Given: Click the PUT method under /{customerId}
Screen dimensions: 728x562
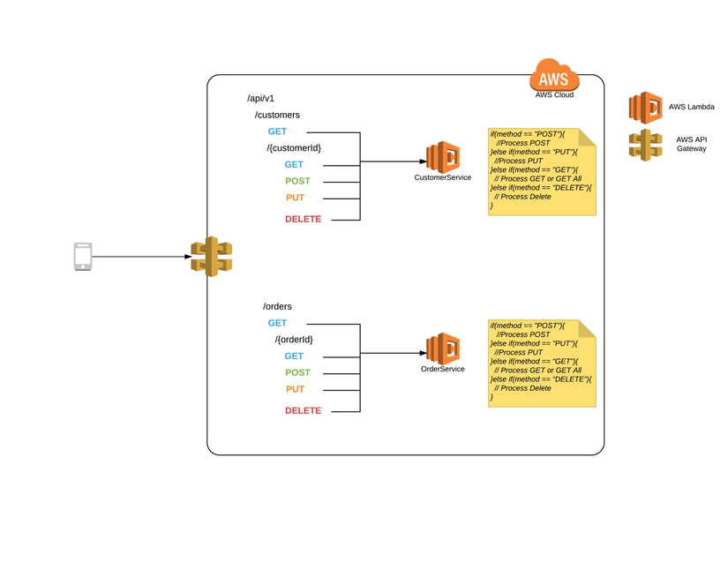Looking at the screenshot, I should coord(295,198).
